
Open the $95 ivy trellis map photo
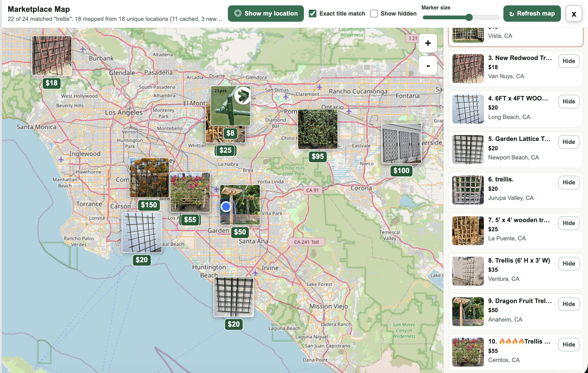tap(318, 129)
